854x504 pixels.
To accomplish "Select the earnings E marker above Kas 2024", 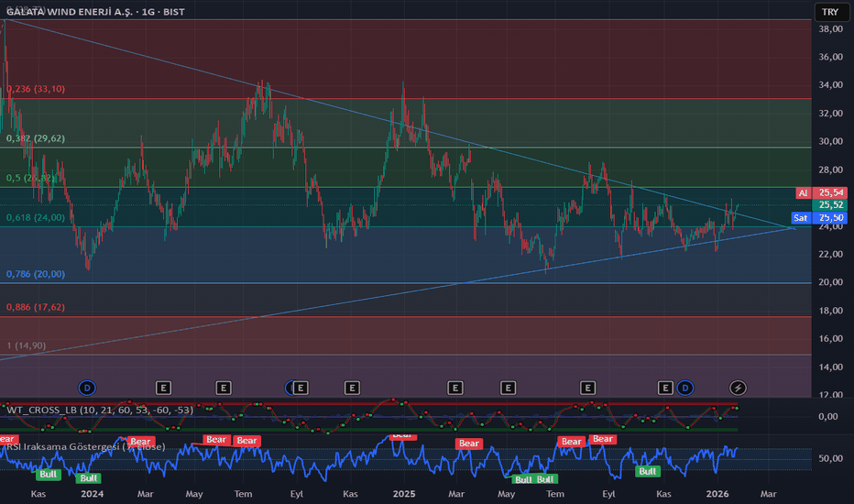I will coord(352,388).
